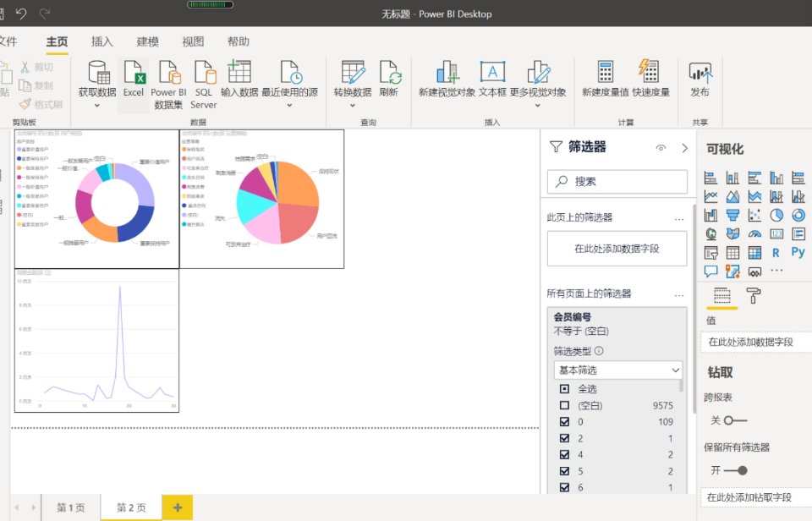Open the 基本筛选 filter type dropdown

click(x=617, y=370)
